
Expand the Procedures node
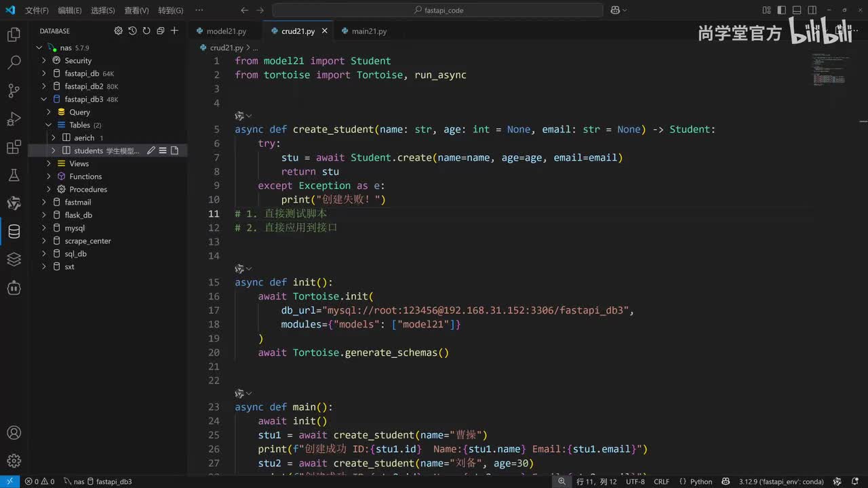[x=49, y=190]
